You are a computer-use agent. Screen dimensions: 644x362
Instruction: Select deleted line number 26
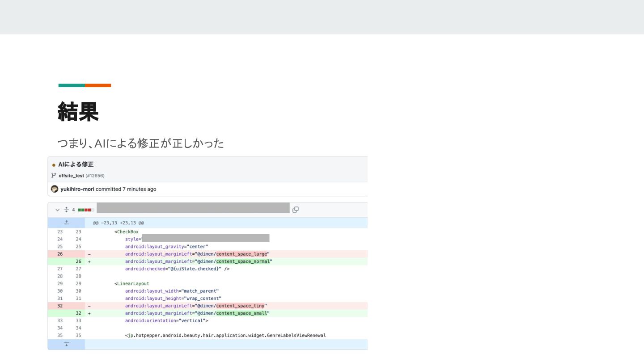[60, 254]
